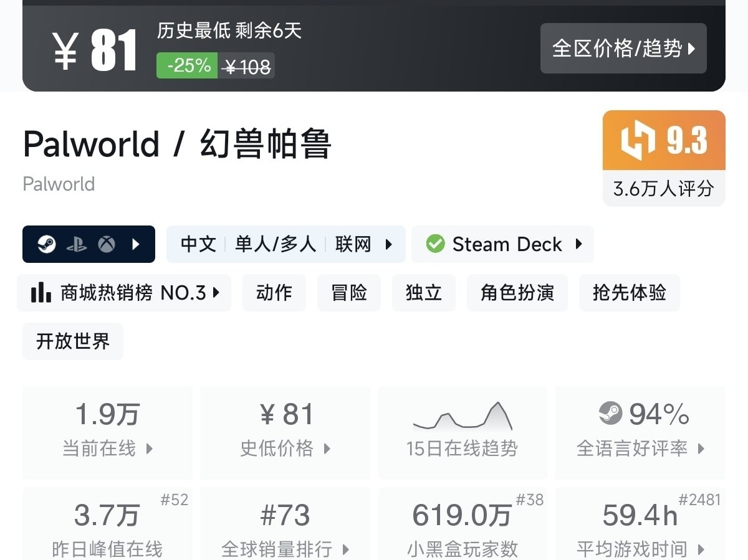Open the 昨日峰值在线 3.7万 card
Screen dimensions: 748x560
point(108,524)
